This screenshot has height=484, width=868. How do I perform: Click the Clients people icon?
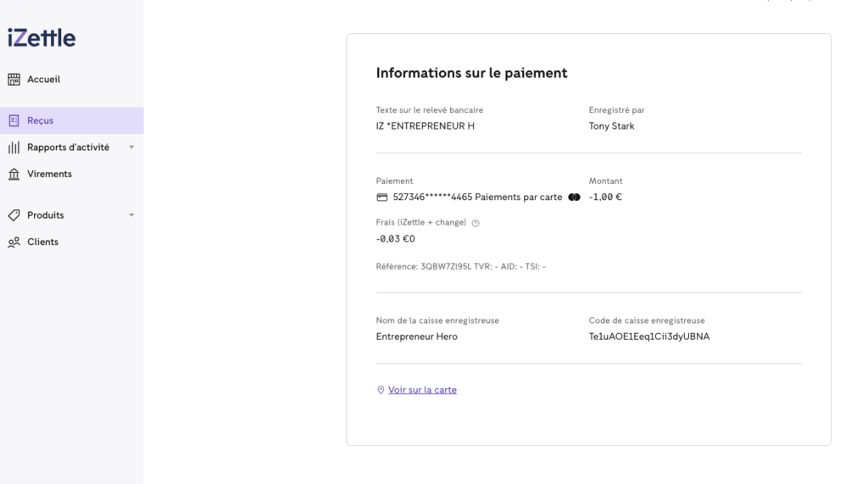pyautogui.click(x=14, y=242)
